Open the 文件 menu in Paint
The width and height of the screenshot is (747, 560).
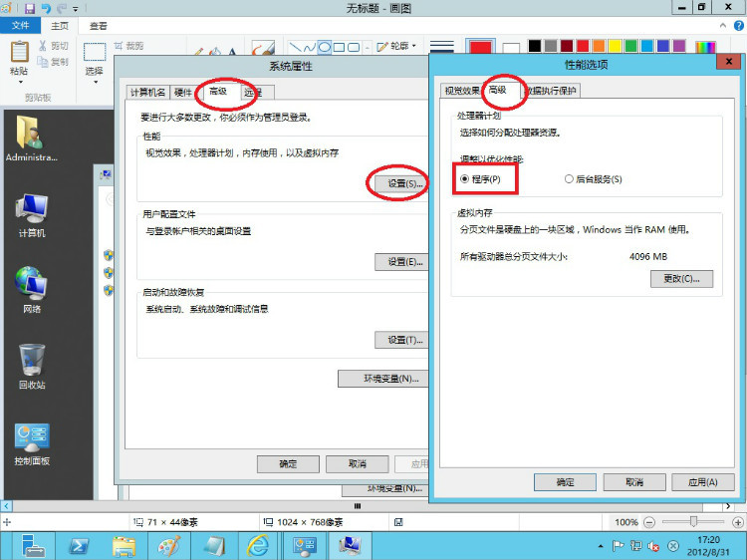point(20,25)
